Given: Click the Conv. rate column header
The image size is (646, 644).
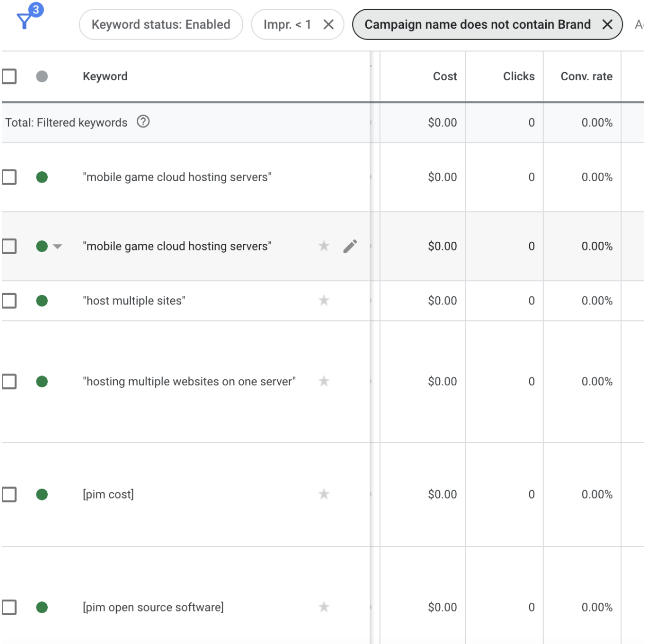Looking at the screenshot, I should pyautogui.click(x=586, y=77).
